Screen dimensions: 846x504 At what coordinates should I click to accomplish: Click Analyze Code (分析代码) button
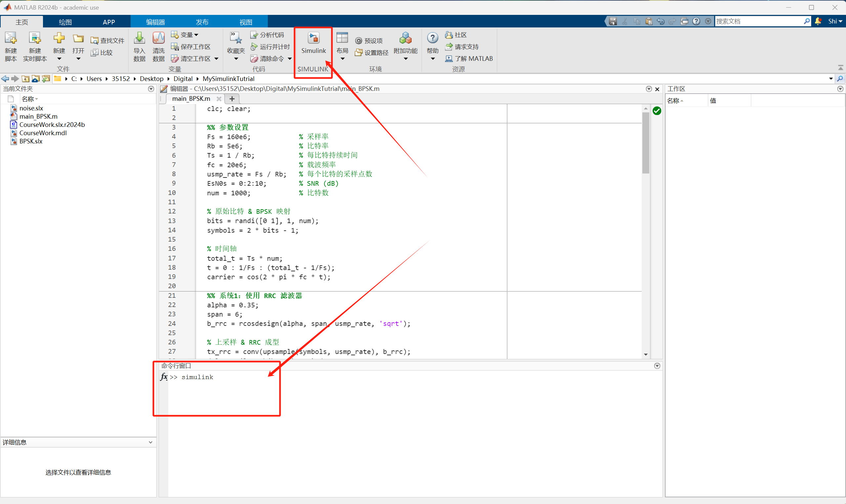(267, 35)
